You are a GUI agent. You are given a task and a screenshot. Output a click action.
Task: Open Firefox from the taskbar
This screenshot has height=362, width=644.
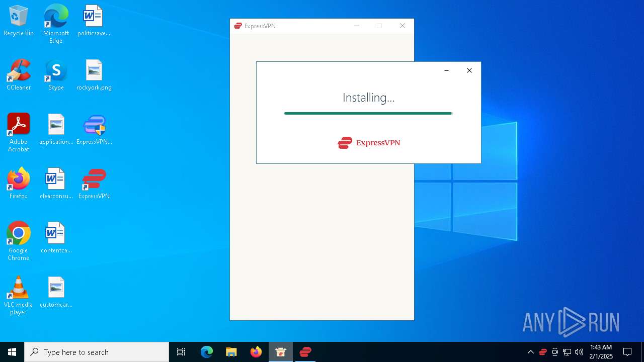256,352
